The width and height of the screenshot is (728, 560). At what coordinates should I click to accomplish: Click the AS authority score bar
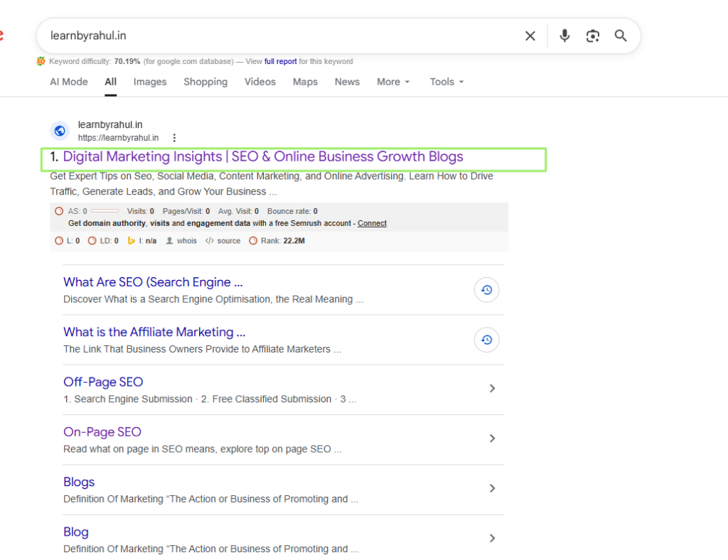point(105,211)
